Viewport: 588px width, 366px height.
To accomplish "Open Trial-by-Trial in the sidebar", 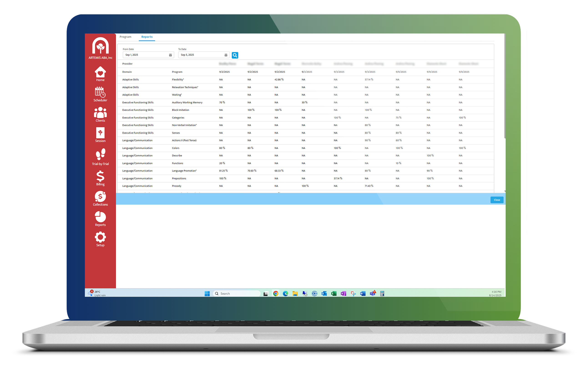I will click(100, 157).
